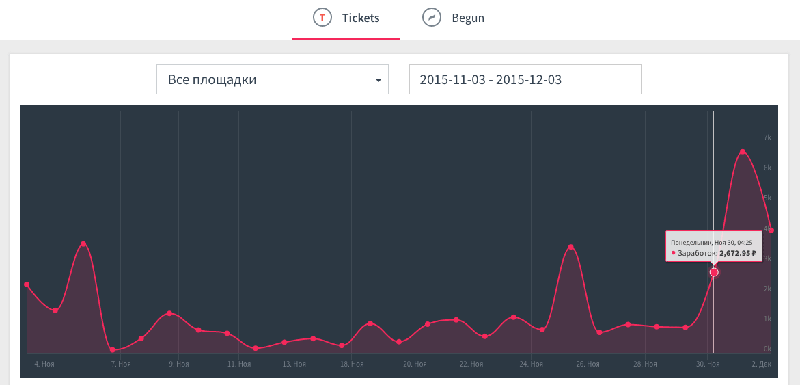The width and height of the screenshot is (800, 385).
Task: Click the 'Заработок' label in the tooltip
Action: pyautogui.click(x=697, y=253)
